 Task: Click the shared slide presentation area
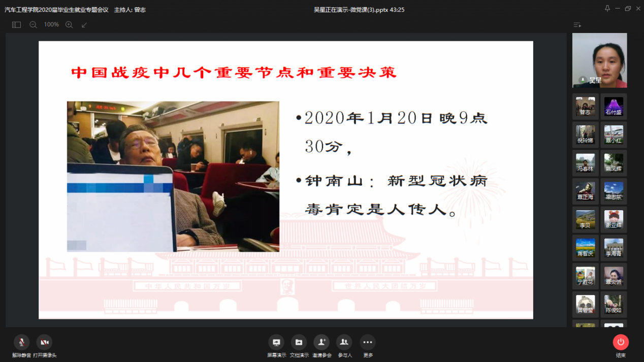click(x=285, y=180)
